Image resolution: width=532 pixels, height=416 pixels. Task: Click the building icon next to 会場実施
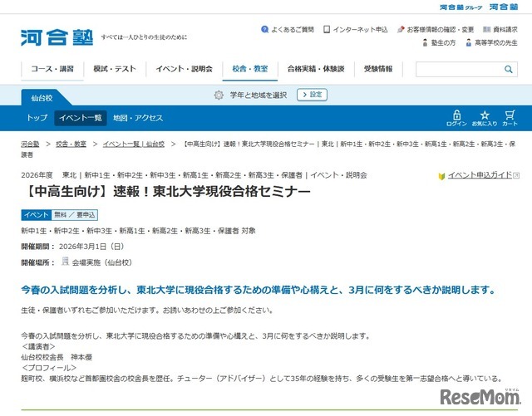point(65,261)
